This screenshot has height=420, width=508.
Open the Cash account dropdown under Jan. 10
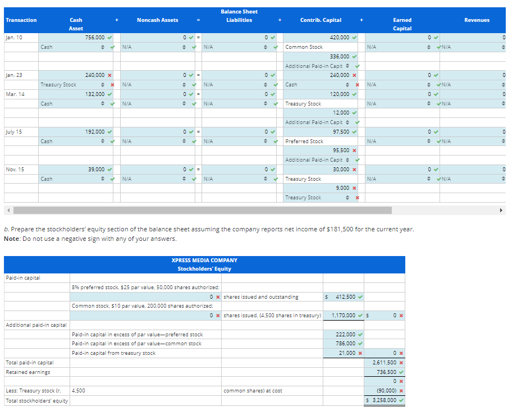(x=102, y=47)
